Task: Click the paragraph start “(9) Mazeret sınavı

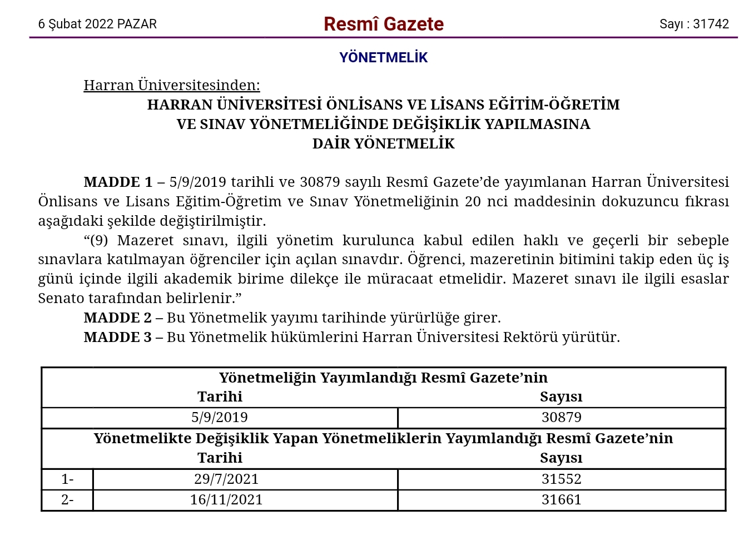Action: coord(155,240)
